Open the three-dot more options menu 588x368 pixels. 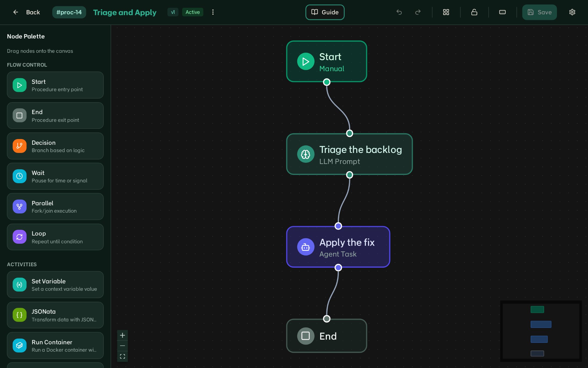(x=213, y=12)
